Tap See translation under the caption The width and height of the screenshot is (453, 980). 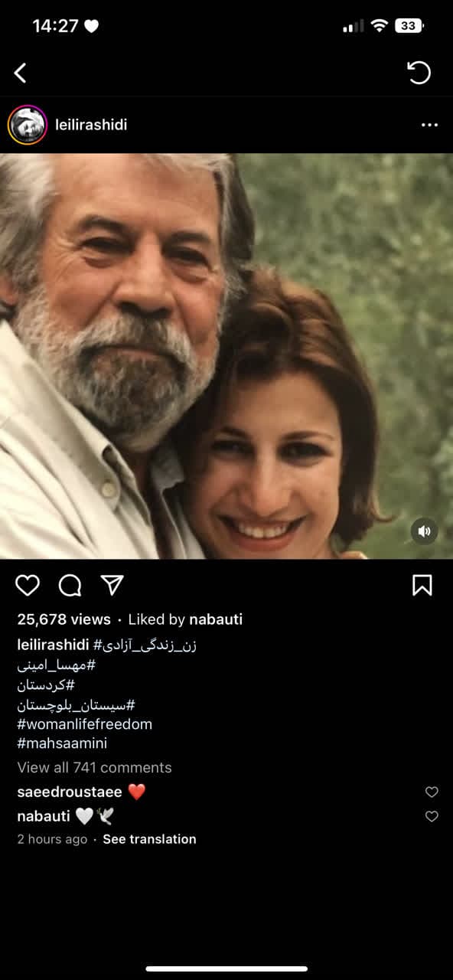(149, 839)
